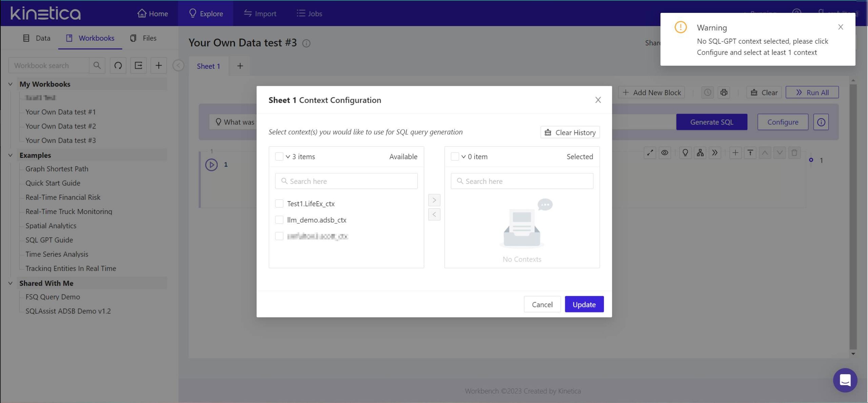Click the workbook info icon next to title
Image resolution: width=868 pixels, height=403 pixels.
coord(306,43)
